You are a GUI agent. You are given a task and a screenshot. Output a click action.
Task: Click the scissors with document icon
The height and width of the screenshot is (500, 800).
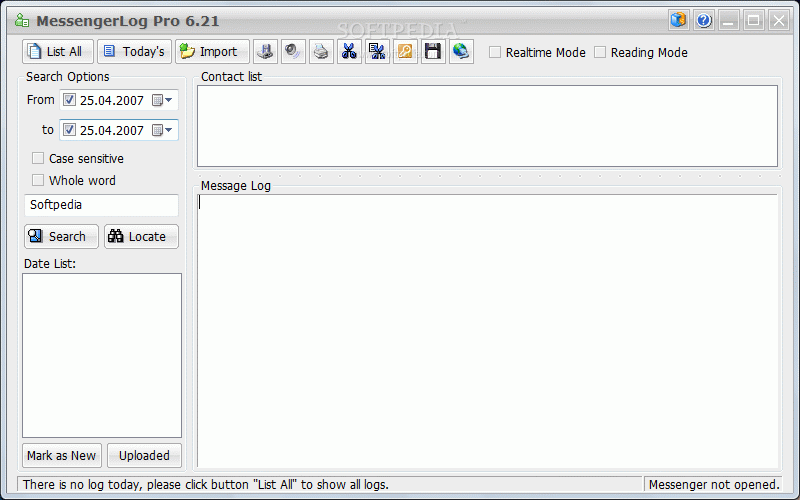(378, 52)
